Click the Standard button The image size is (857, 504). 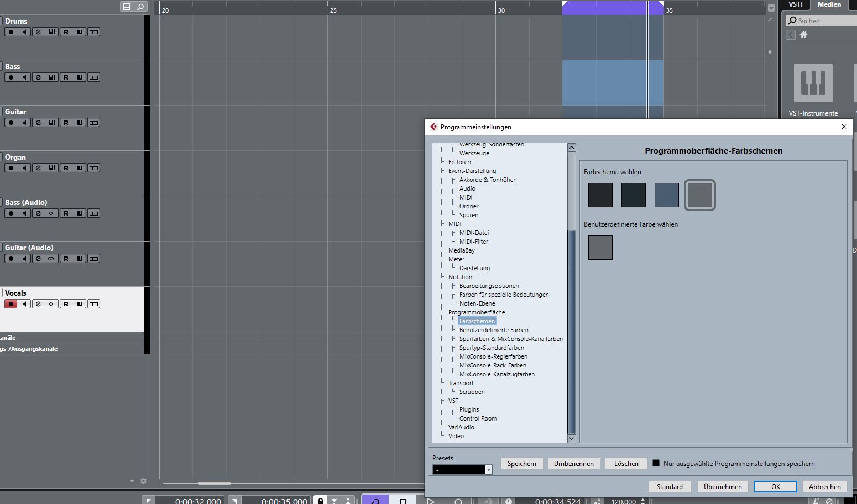coord(670,487)
